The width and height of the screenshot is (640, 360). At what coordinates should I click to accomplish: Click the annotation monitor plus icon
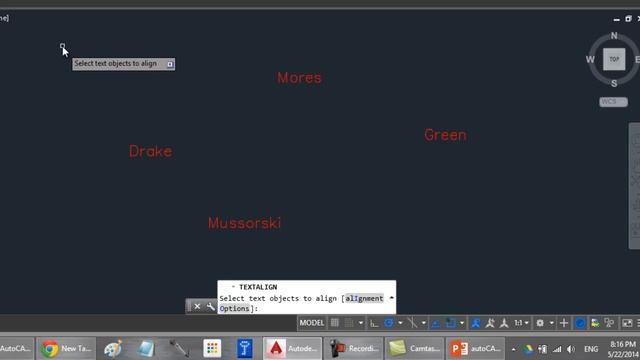pos(564,323)
